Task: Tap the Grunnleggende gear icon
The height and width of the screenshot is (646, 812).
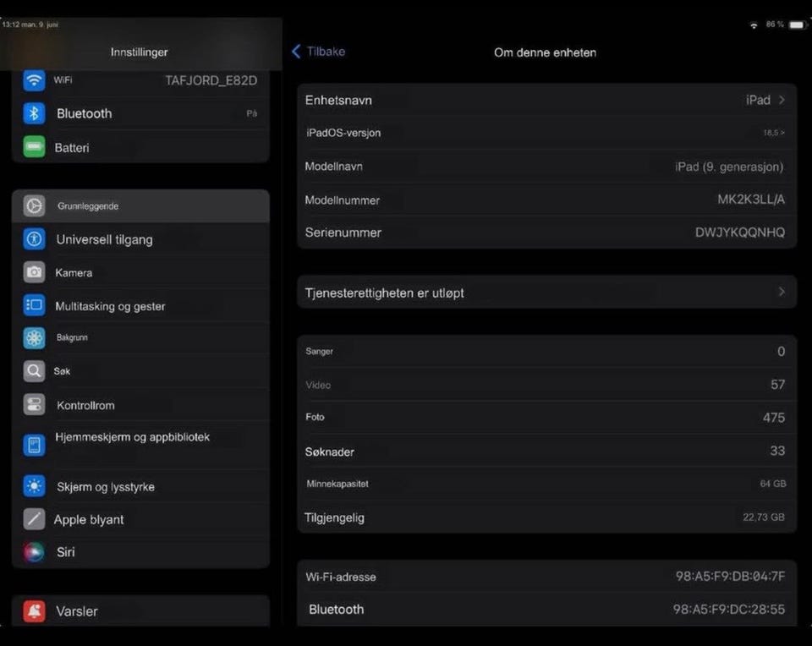Action: tap(34, 206)
